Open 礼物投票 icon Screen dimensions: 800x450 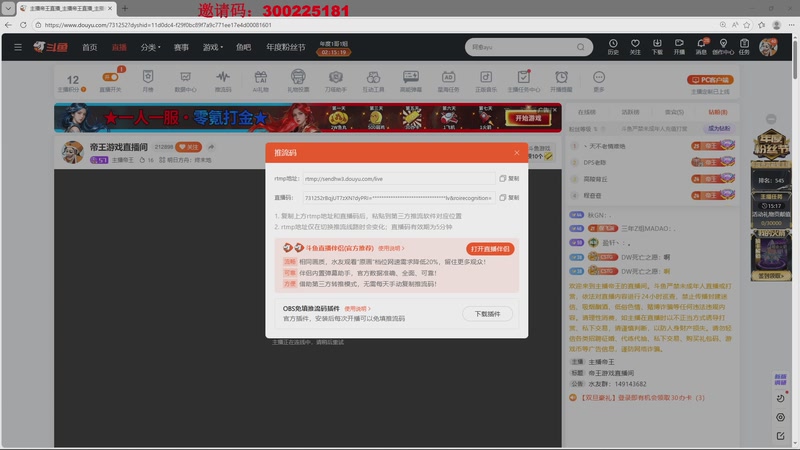pyautogui.click(x=298, y=81)
